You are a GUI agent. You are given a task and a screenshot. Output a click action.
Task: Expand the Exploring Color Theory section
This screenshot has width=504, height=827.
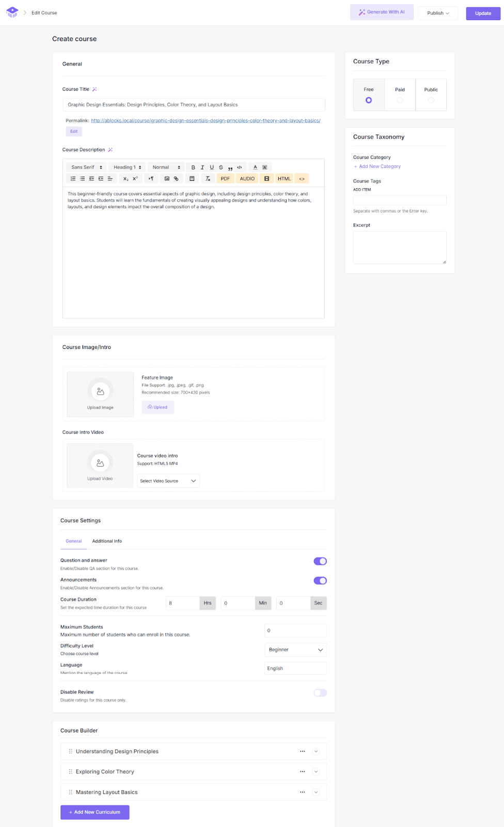pos(316,772)
